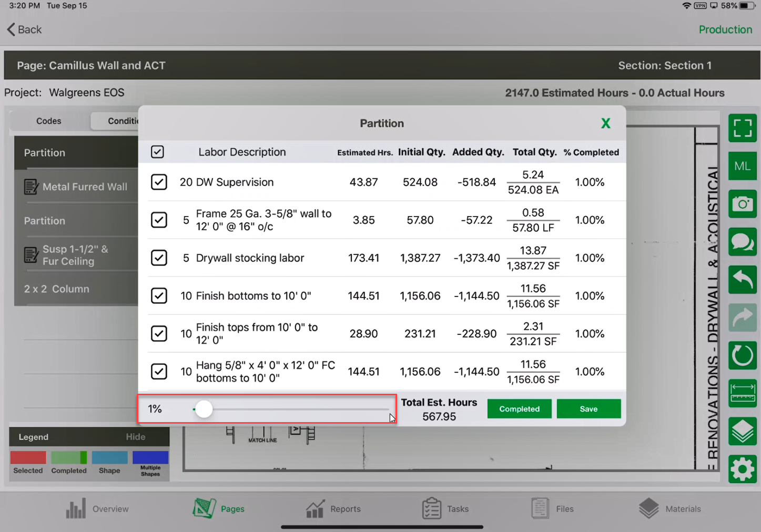Image resolution: width=761 pixels, height=532 pixels.
Task: Select the ruler measurement tool
Action: 742,393
